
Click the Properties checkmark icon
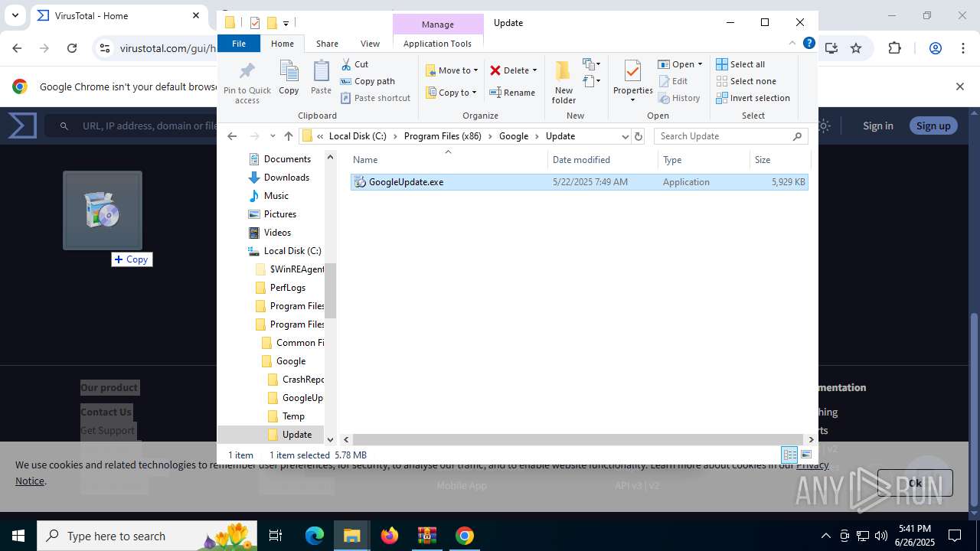click(x=632, y=71)
